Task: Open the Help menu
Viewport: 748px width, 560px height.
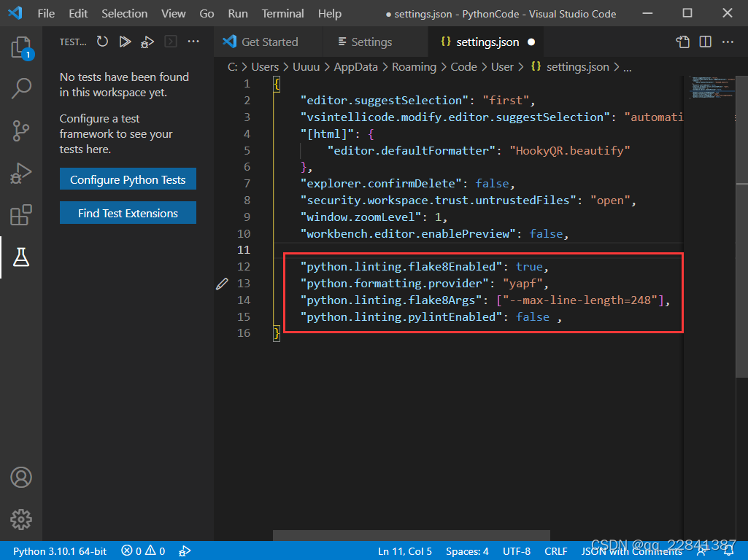Action: (x=330, y=13)
